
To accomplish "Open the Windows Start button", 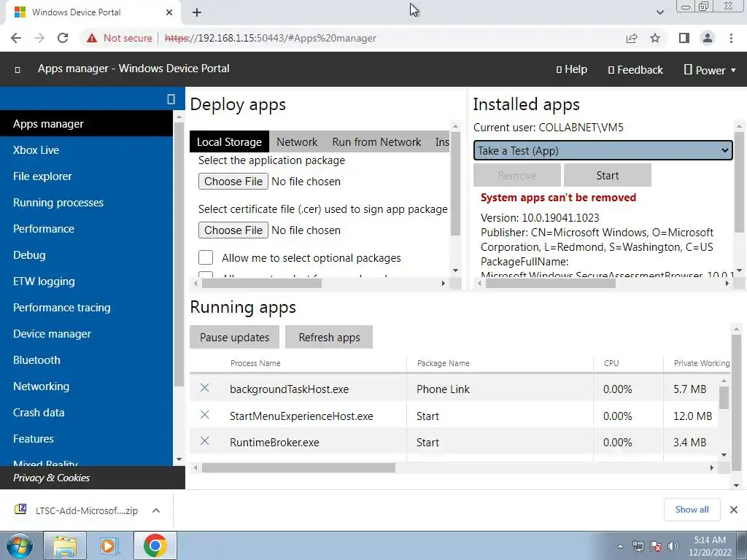I will [20, 545].
